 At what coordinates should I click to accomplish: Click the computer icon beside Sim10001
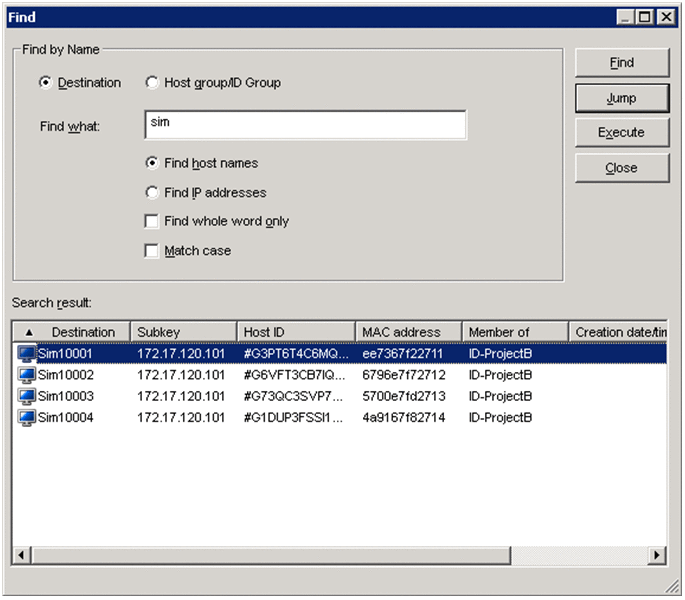pos(27,353)
